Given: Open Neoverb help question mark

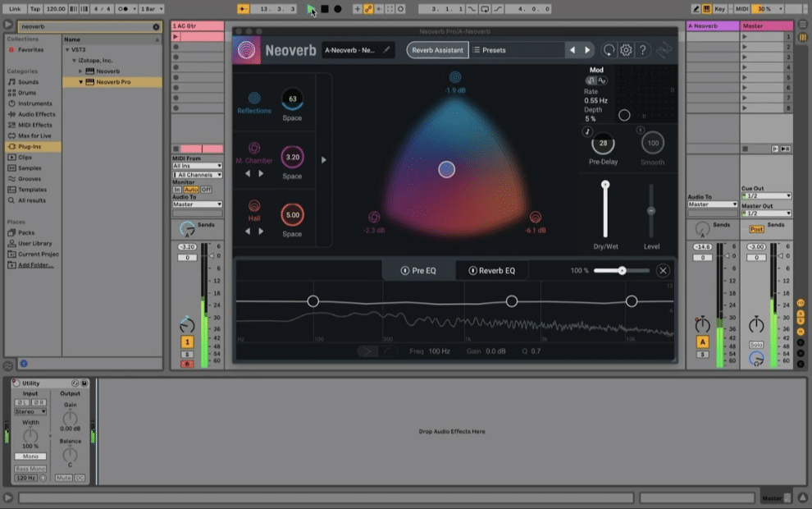Looking at the screenshot, I should click(643, 50).
